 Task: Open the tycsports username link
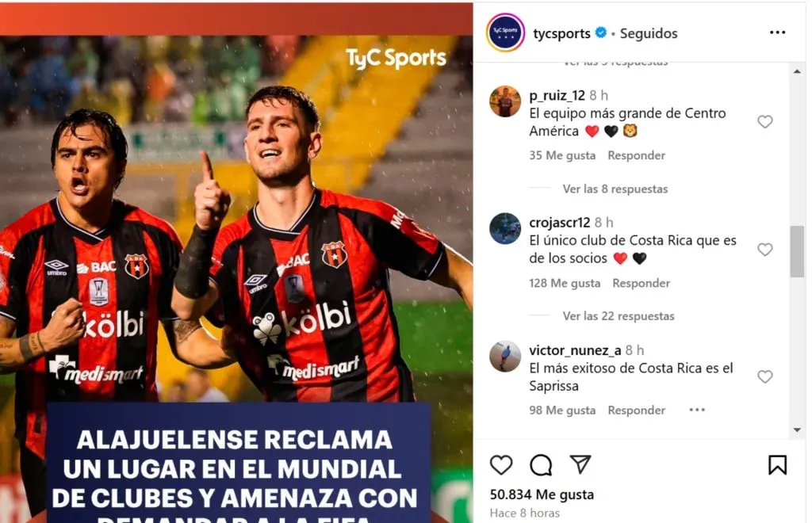pos(561,33)
